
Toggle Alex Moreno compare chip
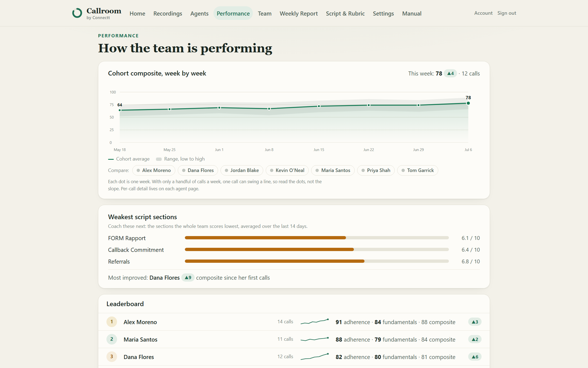[154, 170]
